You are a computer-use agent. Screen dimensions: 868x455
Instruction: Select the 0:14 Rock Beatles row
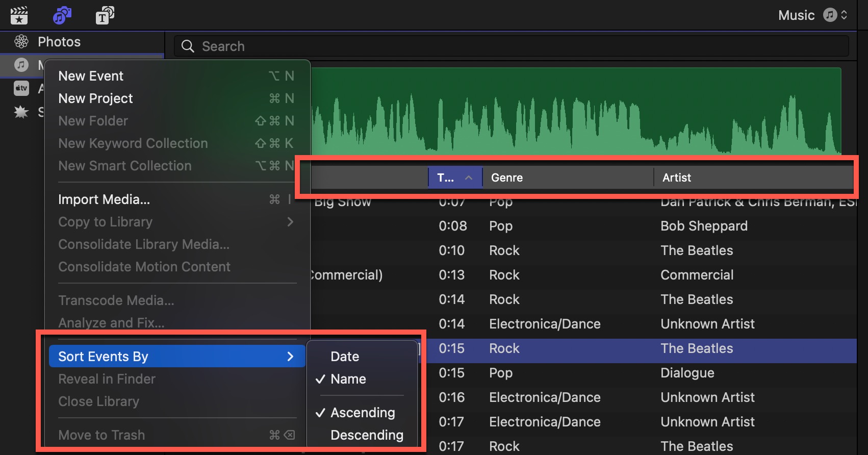point(584,299)
